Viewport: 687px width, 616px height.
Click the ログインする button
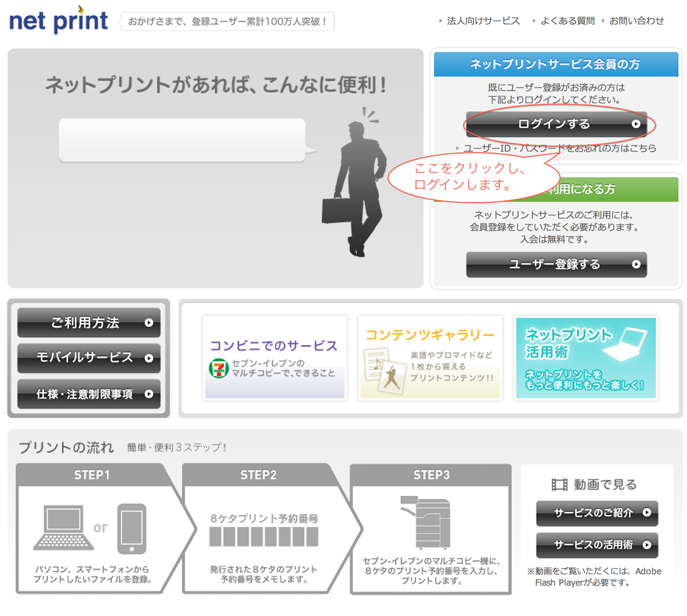pos(556,124)
